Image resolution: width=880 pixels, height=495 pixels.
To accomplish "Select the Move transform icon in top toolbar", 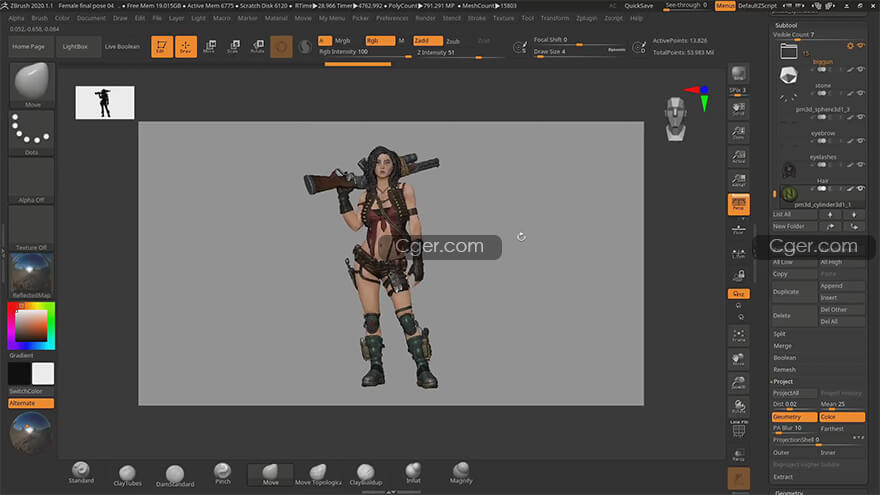I will [209, 47].
